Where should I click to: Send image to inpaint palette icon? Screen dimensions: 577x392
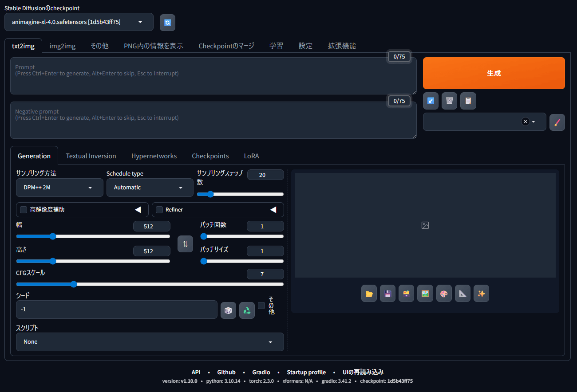[x=444, y=294]
